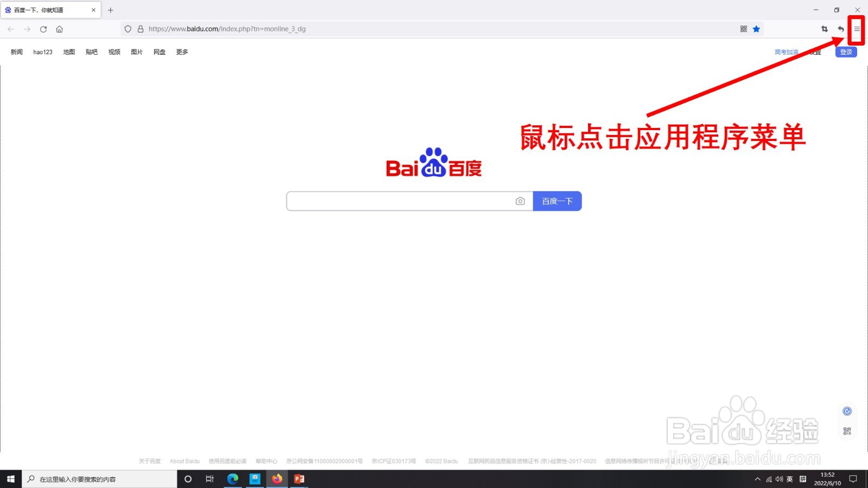Open the Firefox application menu
Viewport: 868px width, 488px height.
(857, 29)
